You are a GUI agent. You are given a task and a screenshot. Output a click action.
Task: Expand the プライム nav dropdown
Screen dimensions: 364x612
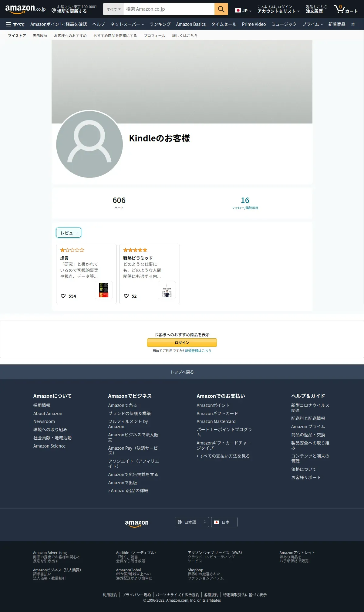[312, 24]
